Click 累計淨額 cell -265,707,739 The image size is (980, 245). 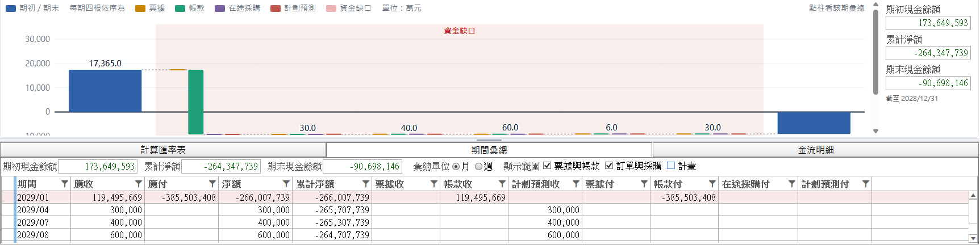click(x=332, y=210)
